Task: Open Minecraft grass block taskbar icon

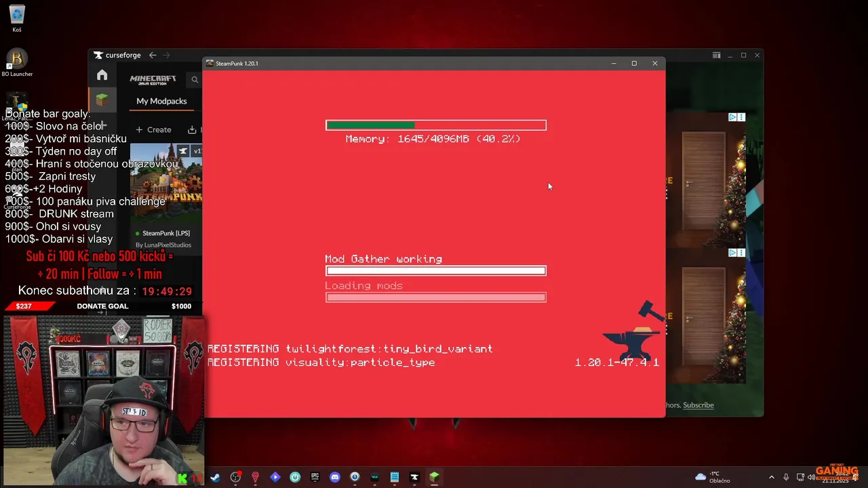Action: pos(434,477)
